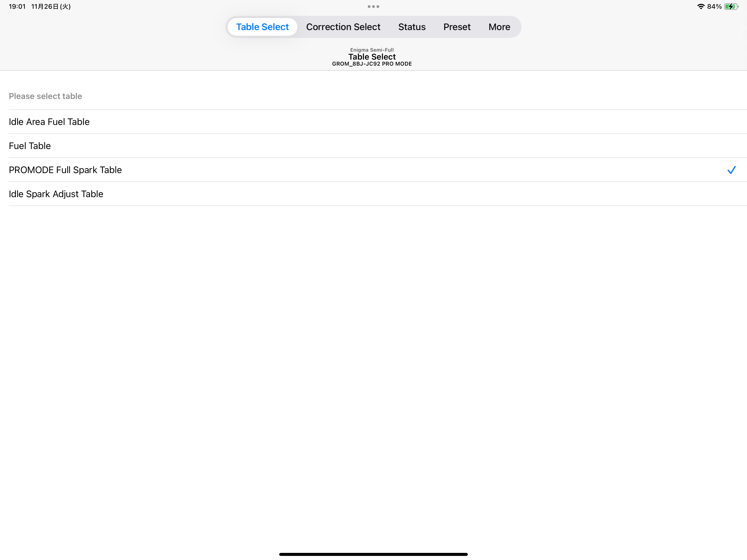Viewport: 747px width, 560px height.
Task: Tap the battery charging icon
Action: click(x=731, y=6)
